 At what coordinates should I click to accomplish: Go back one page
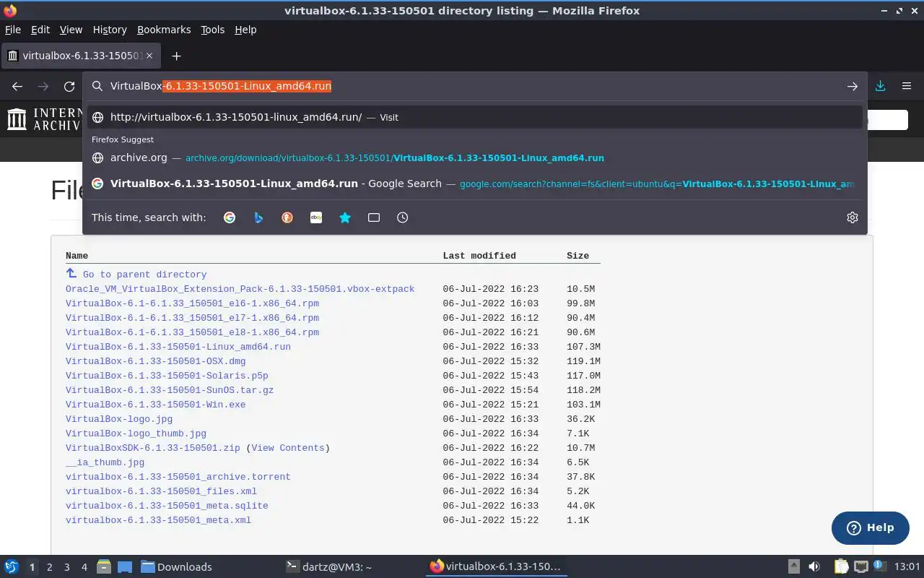point(17,86)
